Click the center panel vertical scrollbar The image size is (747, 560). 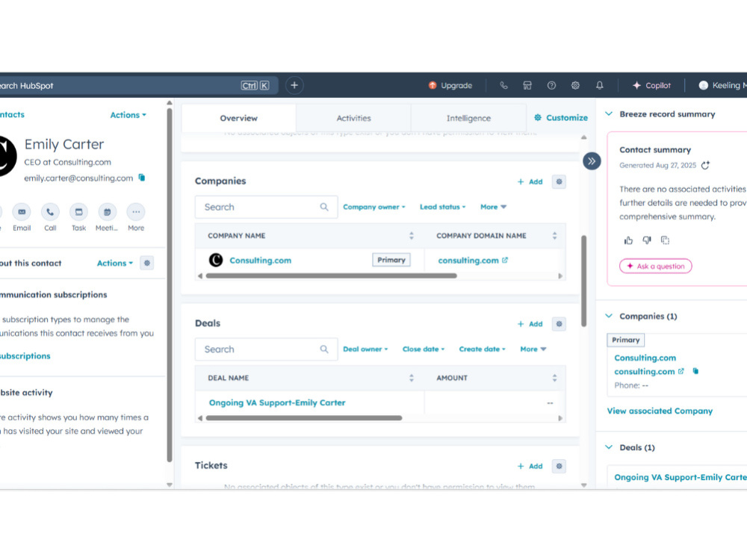(584, 281)
